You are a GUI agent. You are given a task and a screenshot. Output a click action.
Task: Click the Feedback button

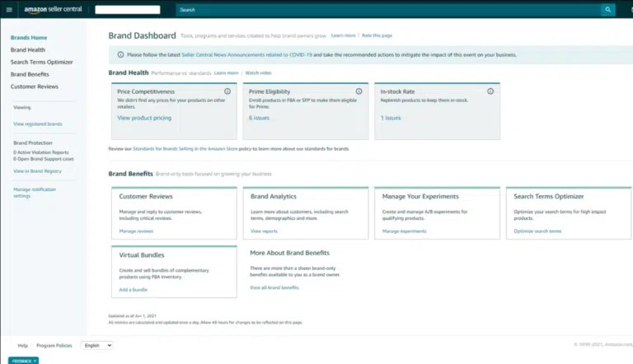21,361
